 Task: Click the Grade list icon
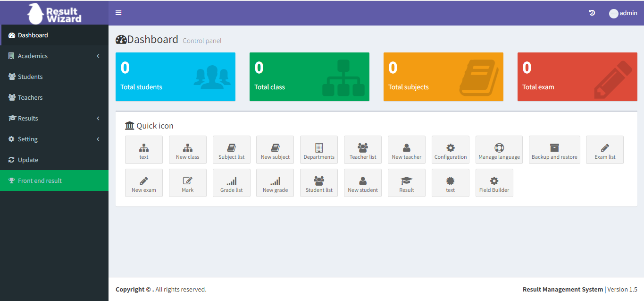231,183
